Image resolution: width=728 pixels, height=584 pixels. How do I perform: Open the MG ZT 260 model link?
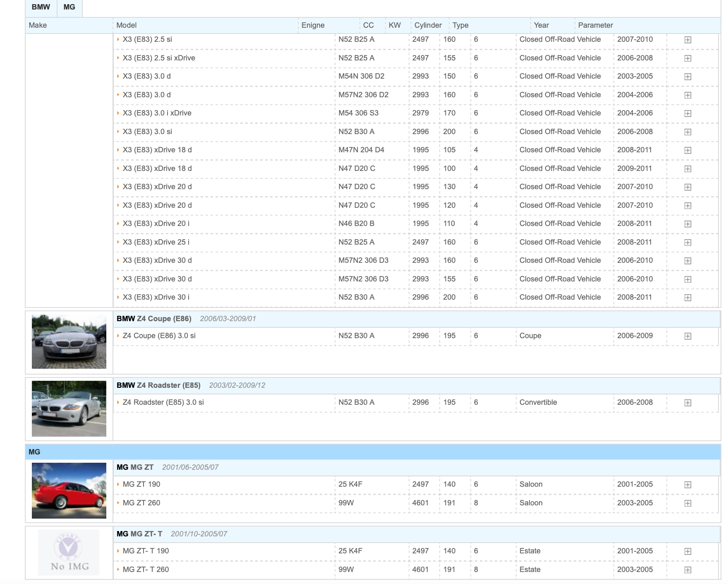tap(141, 503)
